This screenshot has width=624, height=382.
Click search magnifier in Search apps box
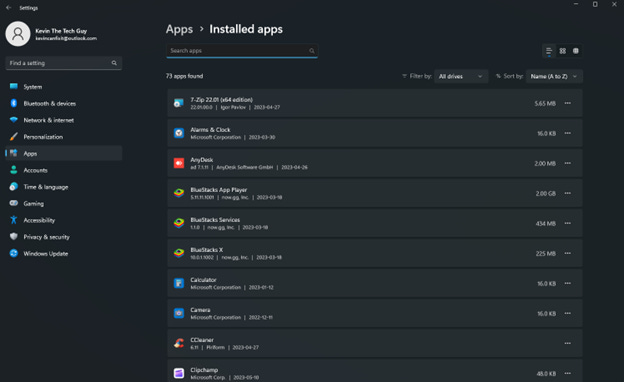pyautogui.click(x=312, y=51)
